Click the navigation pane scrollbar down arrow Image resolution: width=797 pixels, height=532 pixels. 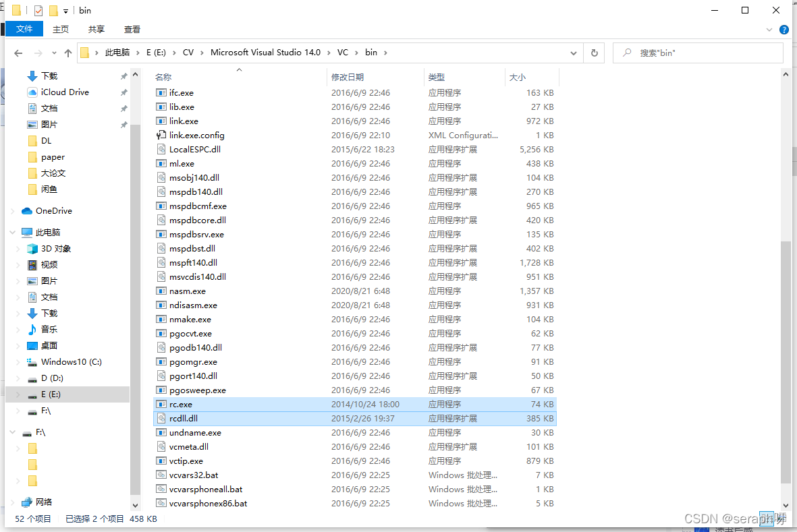point(135,505)
